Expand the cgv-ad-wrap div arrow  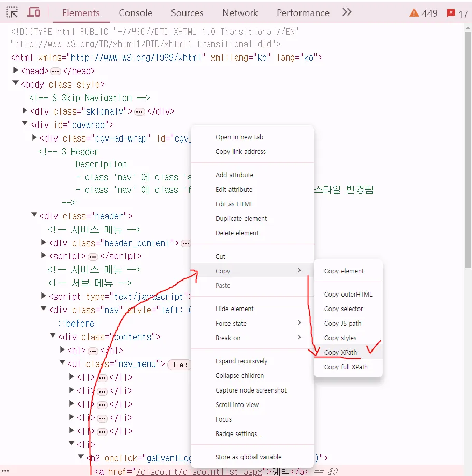[34, 138]
